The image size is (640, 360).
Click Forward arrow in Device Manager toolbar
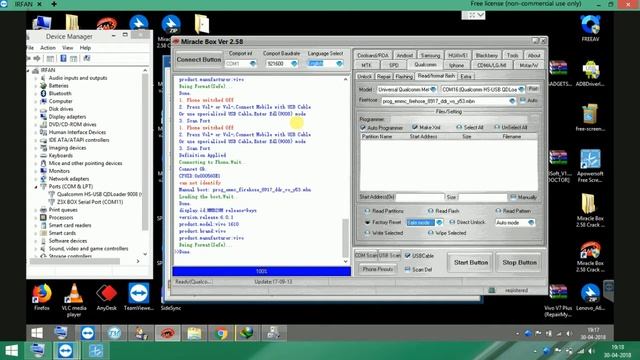[37, 58]
